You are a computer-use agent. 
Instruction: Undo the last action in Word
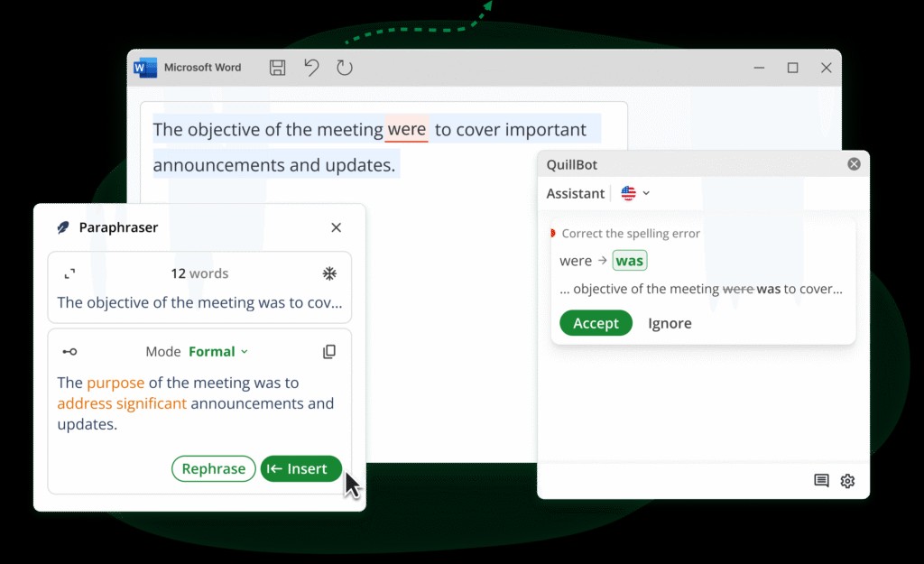pyautogui.click(x=311, y=68)
